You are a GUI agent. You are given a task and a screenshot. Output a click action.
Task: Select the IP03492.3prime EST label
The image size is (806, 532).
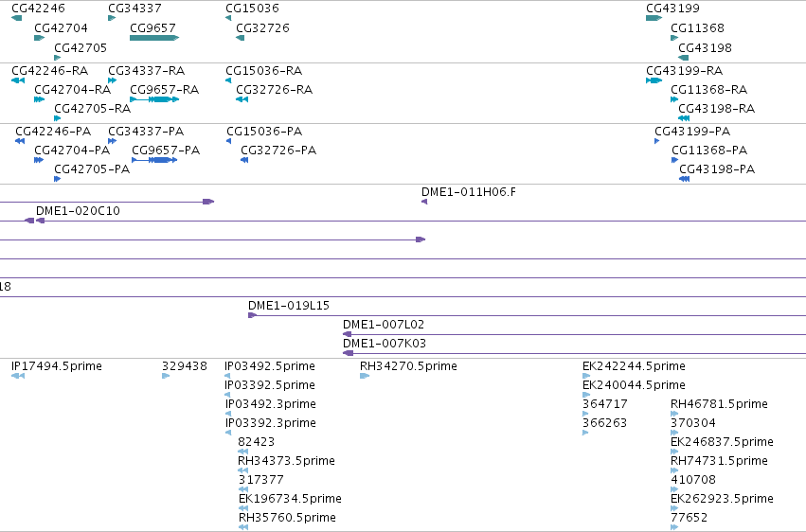click(x=270, y=404)
